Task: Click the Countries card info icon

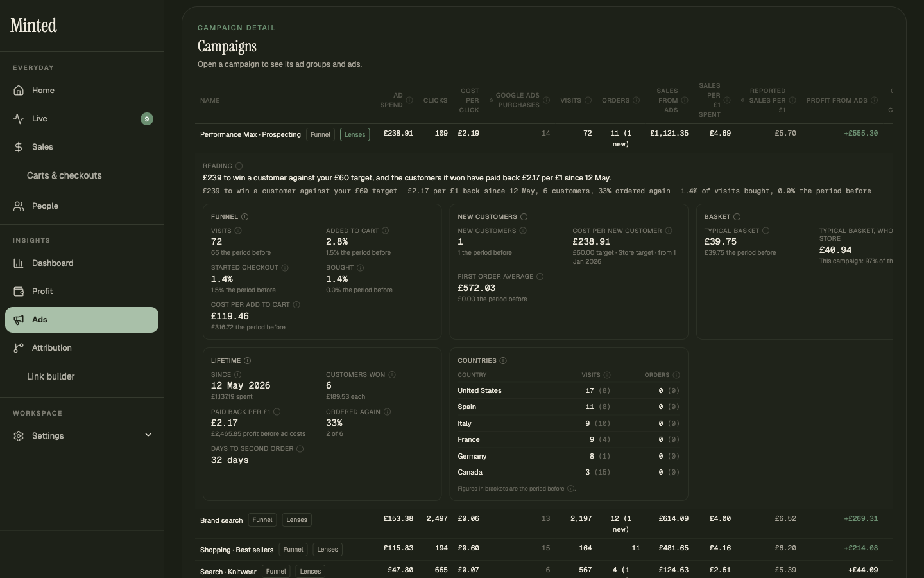Action: (503, 361)
